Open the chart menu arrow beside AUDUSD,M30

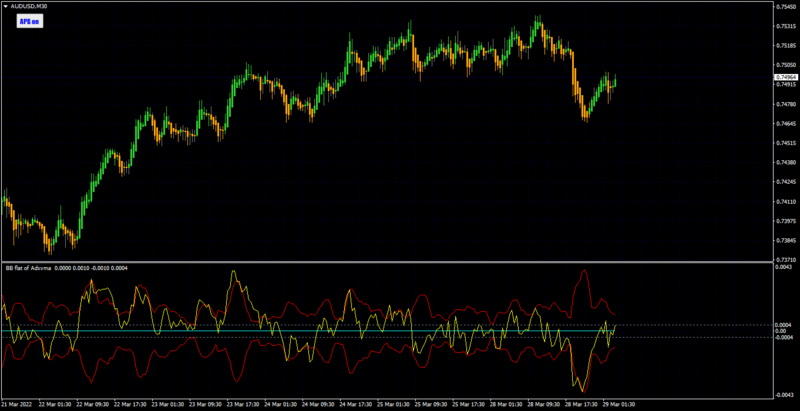pos(6,7)
